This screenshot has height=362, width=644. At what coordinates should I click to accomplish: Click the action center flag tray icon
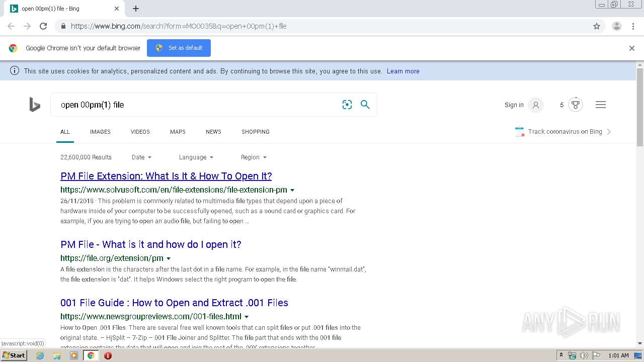[597, 355]
